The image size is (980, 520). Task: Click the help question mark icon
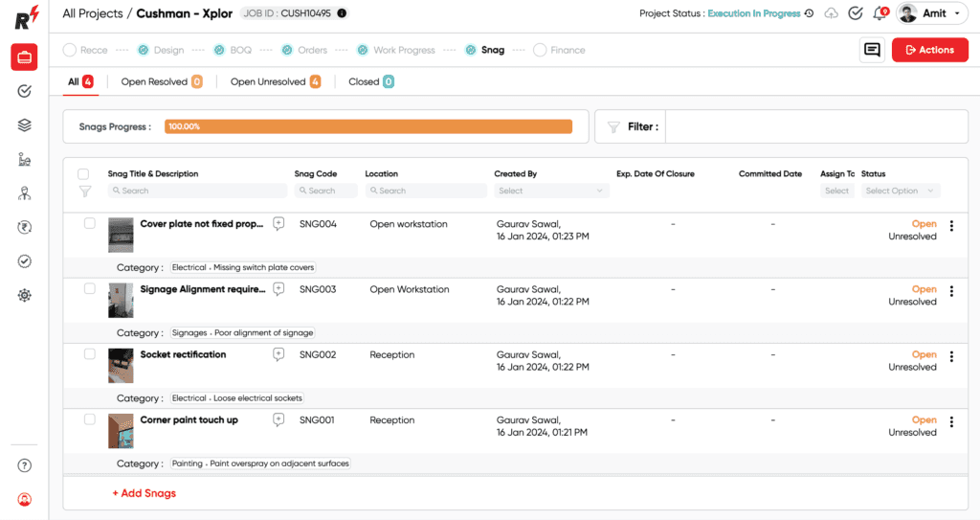click(x=24, y=465)
